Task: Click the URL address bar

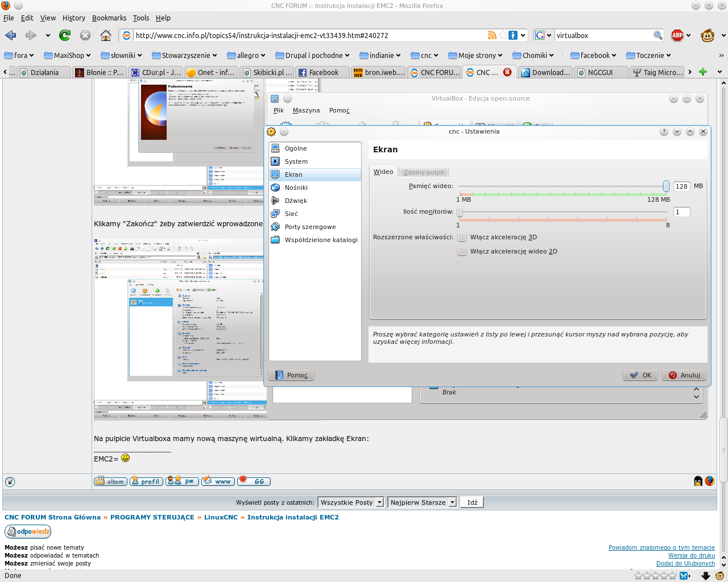Action: [x=310, y=35]
